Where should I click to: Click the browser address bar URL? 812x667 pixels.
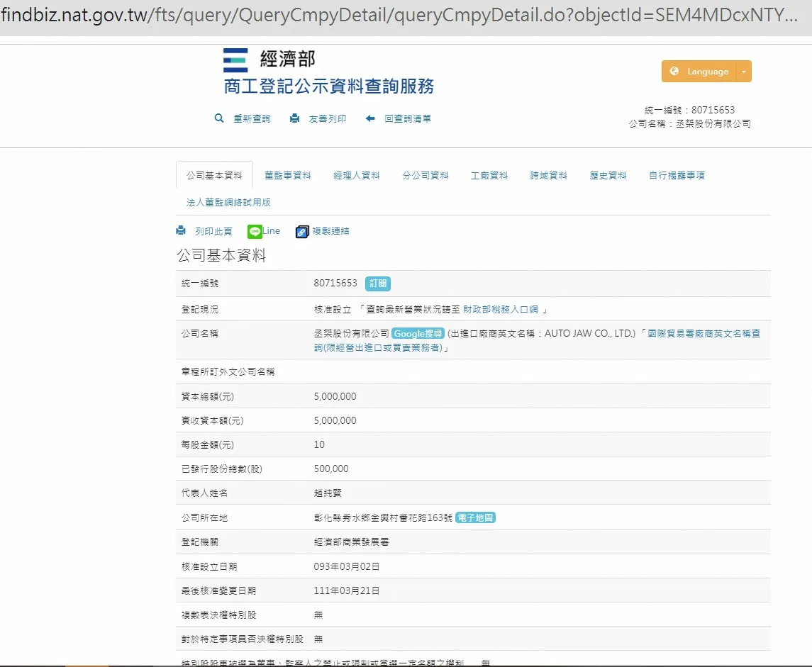coord(397,16)
